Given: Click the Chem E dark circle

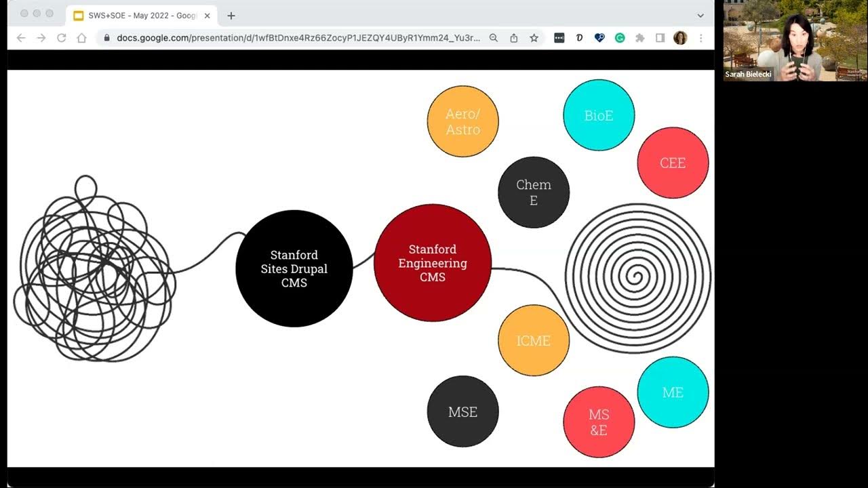Looking at the screenshot, I should pyautogui.click(x=534, y=192).
